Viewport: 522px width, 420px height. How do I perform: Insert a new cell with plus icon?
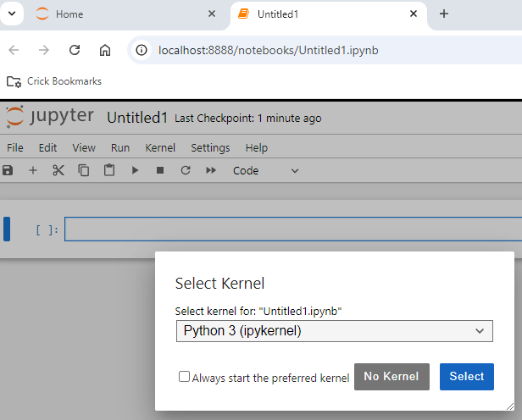click(x=33, y=170)
